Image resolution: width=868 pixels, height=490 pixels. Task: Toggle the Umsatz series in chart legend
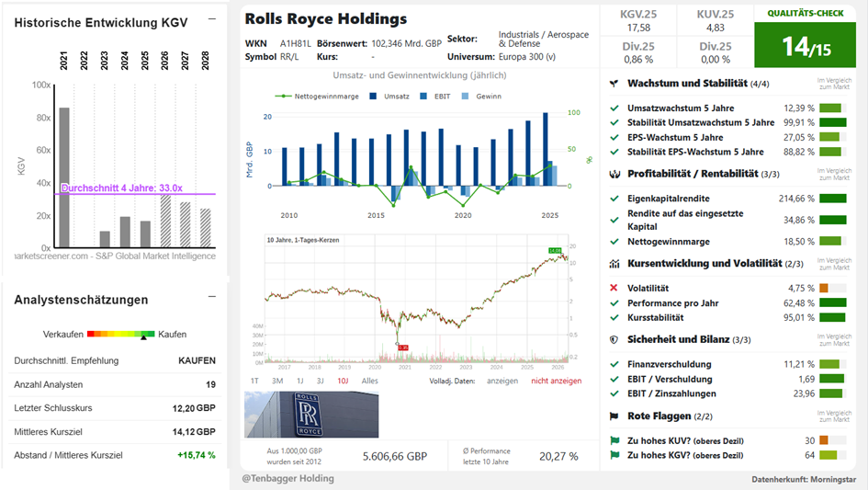[389, 97]
